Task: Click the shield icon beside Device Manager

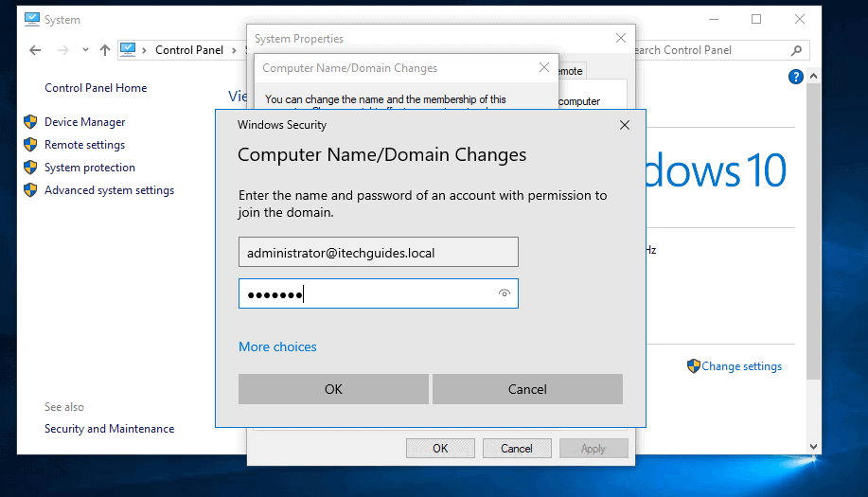Action: point(30,122)
